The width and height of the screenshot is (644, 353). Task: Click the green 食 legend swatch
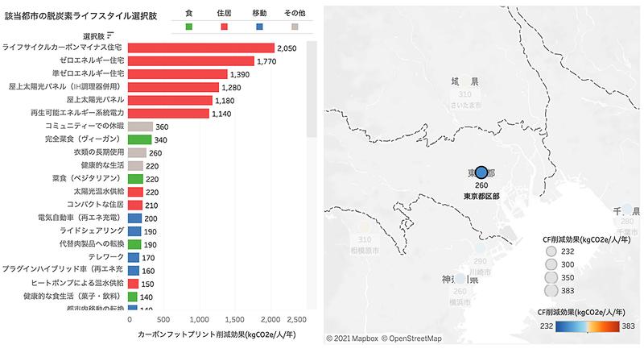coord(188,26)
